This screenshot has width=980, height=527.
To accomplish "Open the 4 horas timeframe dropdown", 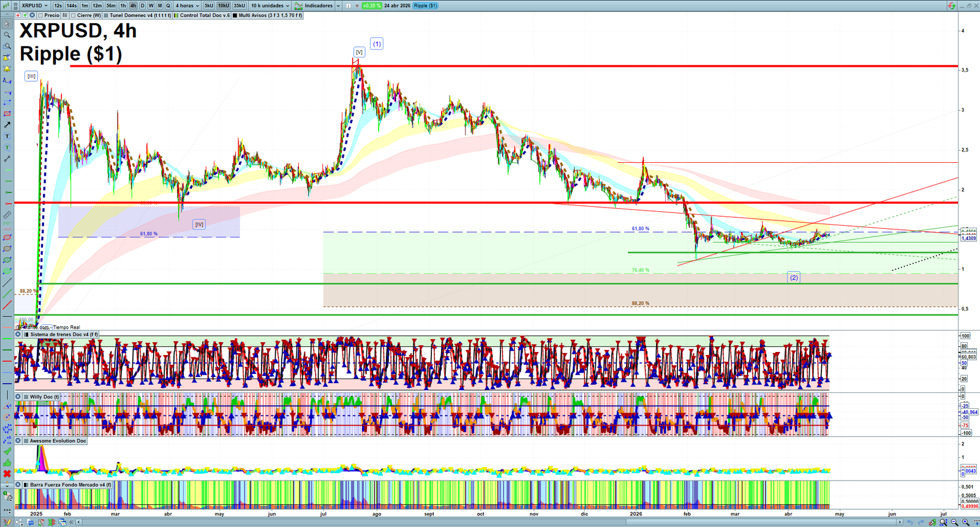I will tap(187, 6).
